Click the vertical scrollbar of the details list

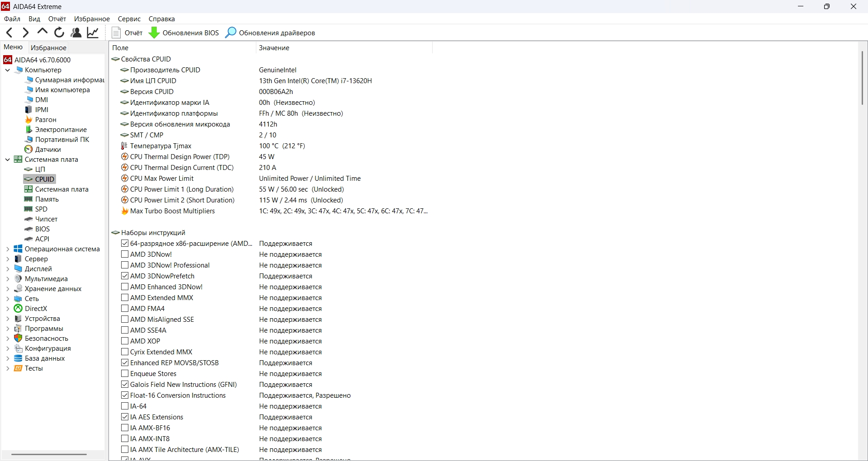862,78
